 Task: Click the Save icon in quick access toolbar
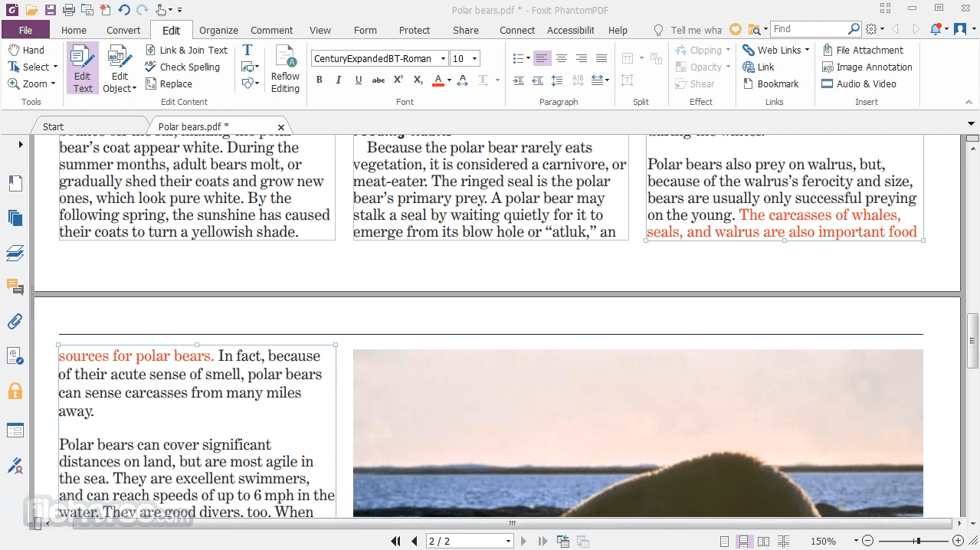(x=50, y=10)
